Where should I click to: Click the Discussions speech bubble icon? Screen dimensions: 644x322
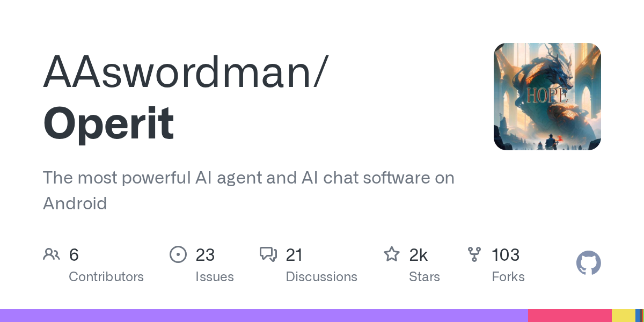click(268, 254)
